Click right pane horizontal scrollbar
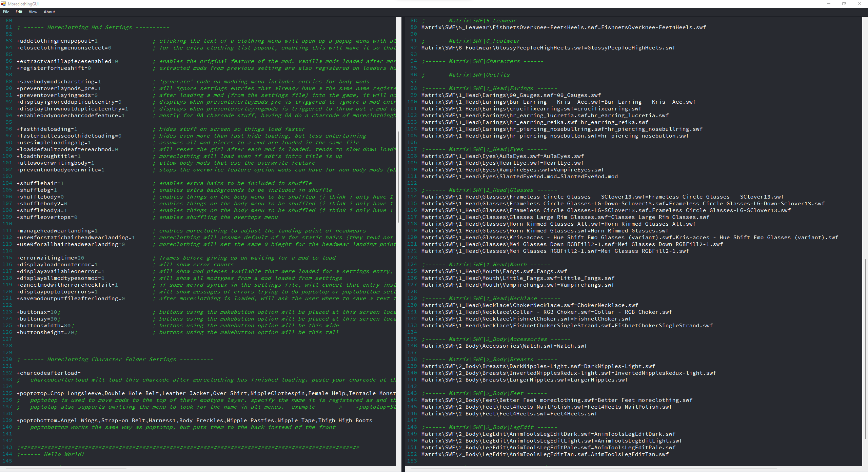The height and width of the screenshot is (472, 868). coord(593,469)
